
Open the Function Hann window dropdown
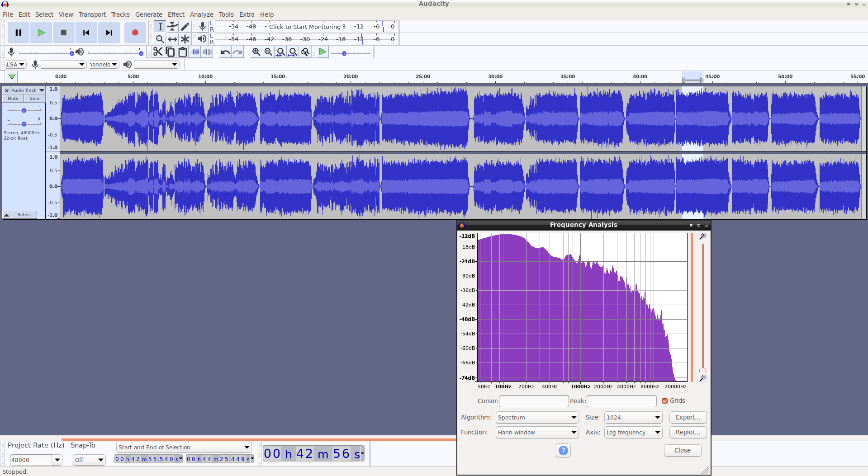(537, 432)
